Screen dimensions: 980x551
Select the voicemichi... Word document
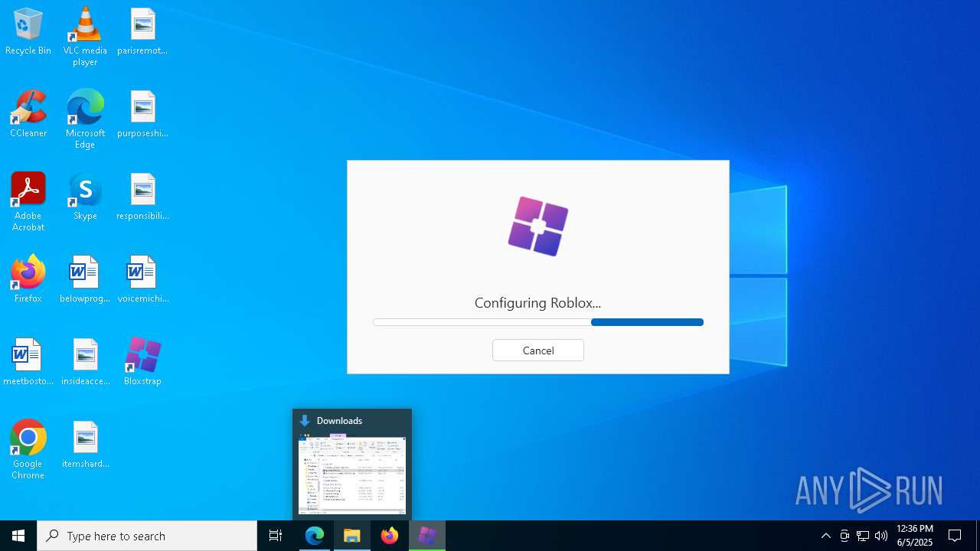pyautogui.click(x=142, y=280)
